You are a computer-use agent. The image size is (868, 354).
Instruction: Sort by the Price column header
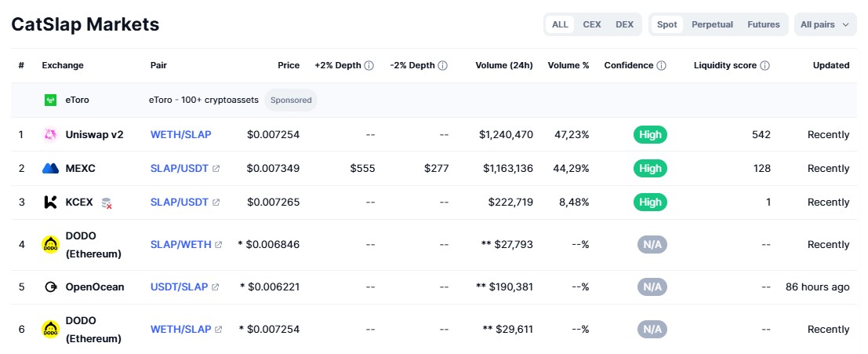point(289,65)
